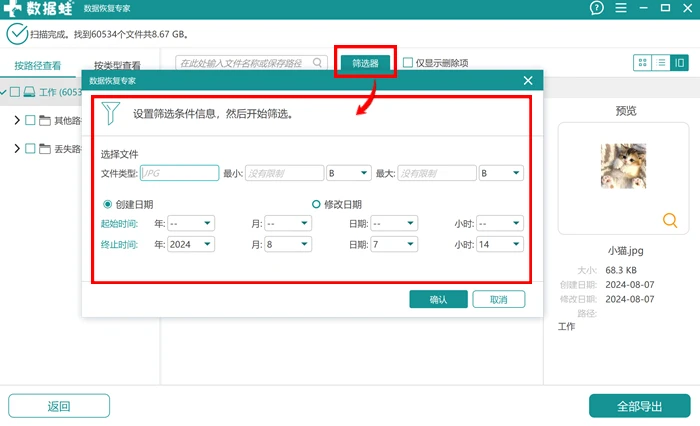
Task: Select the 创建日期 radio button
Action: click(x=107, y=205)
